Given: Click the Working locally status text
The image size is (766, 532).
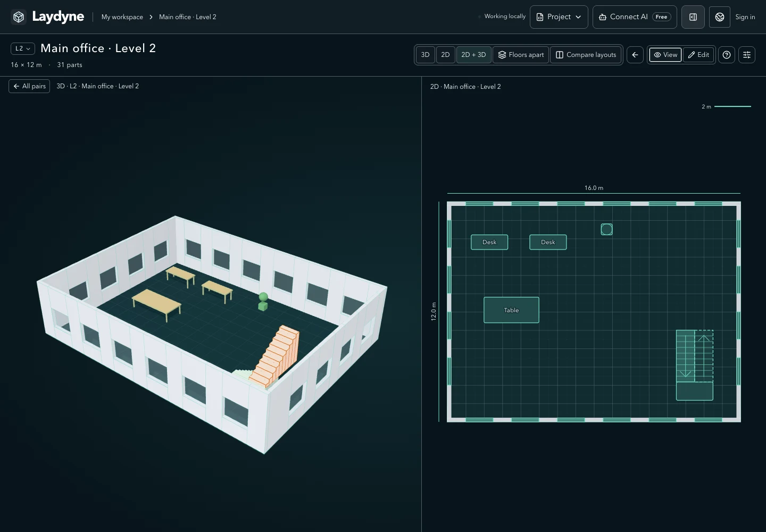Looking at the screenshot, I should click(505, 16).
